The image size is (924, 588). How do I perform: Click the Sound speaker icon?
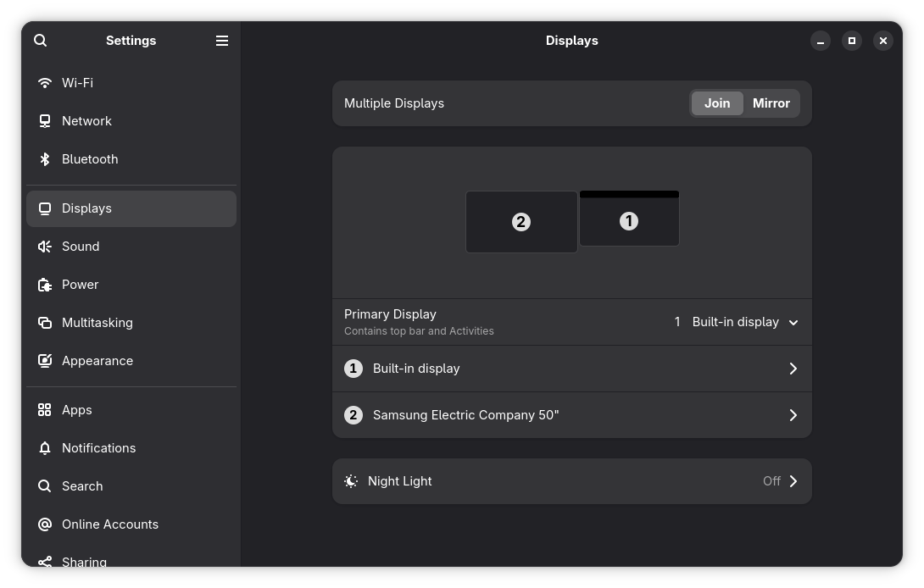45,247
